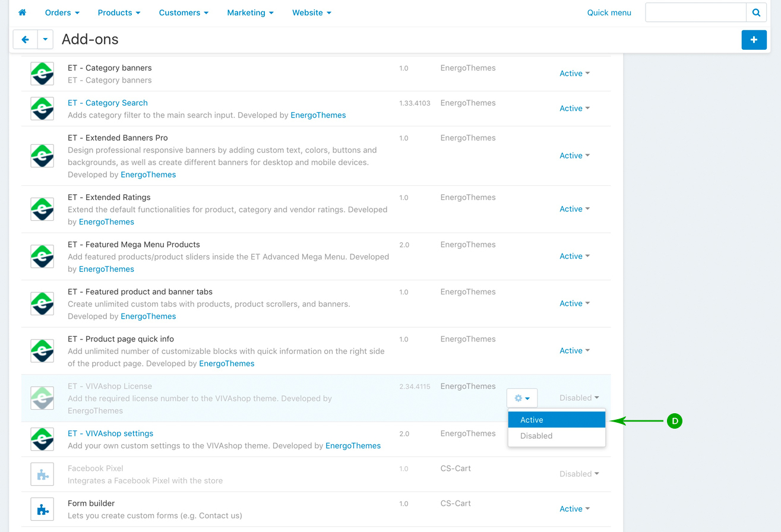Click the ET - Extended Banners Pro logo
The width and height of the screenshot is (781, 532).
point(42,156)
